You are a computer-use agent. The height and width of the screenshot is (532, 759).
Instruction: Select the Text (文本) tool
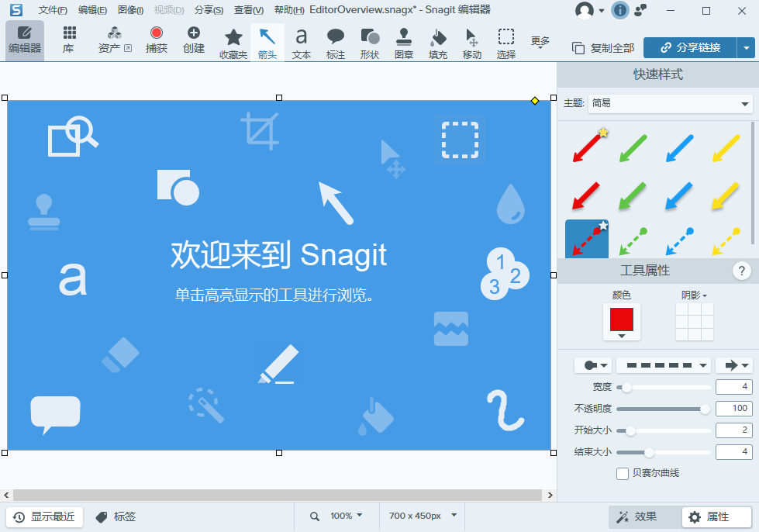(301, 43)
